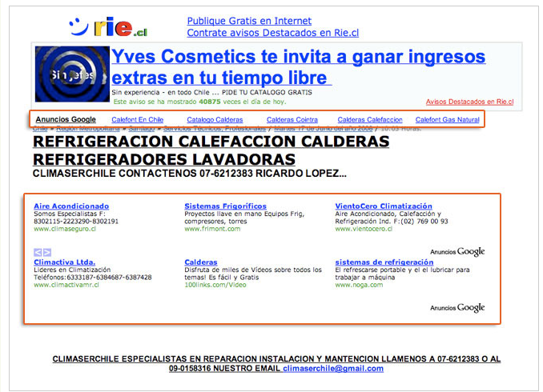
Task: Open 'Calderas Calefaccion' ad link
Action: [370, 120]
